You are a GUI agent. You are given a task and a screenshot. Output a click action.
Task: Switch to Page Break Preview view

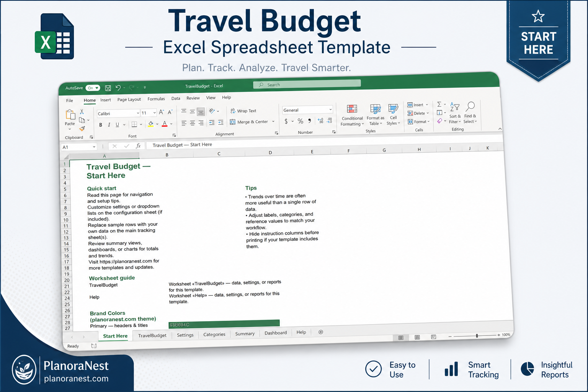click(433, 337)
